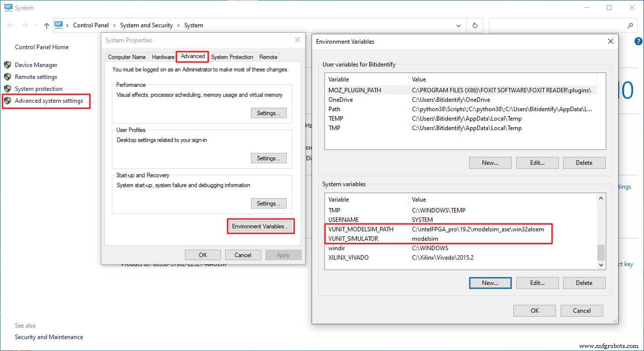This screenshot has height=351, width=644.
Task: Switch to the System Protection tab
Action: click(x=232, y=57)
